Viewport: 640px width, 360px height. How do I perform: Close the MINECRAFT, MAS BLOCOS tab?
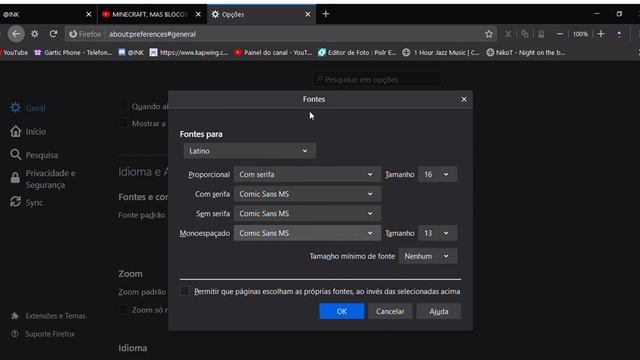(198, 14)
